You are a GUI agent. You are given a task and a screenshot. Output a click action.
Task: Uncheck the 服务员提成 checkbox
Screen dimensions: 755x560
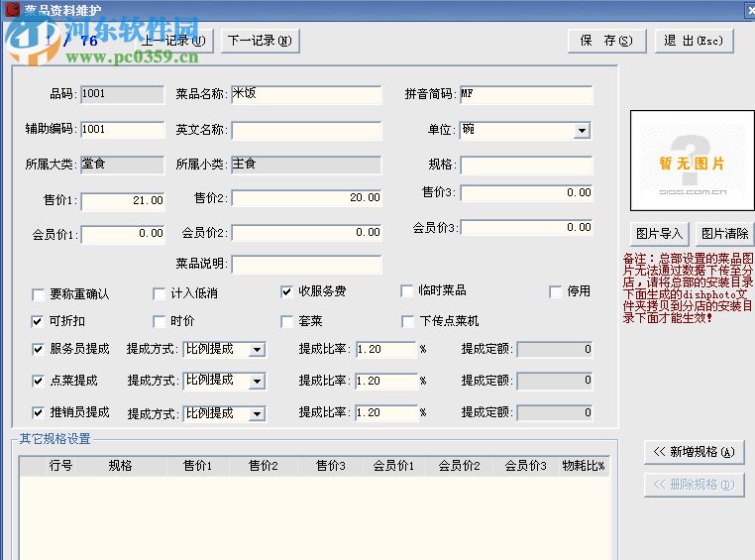pos(38,349)
